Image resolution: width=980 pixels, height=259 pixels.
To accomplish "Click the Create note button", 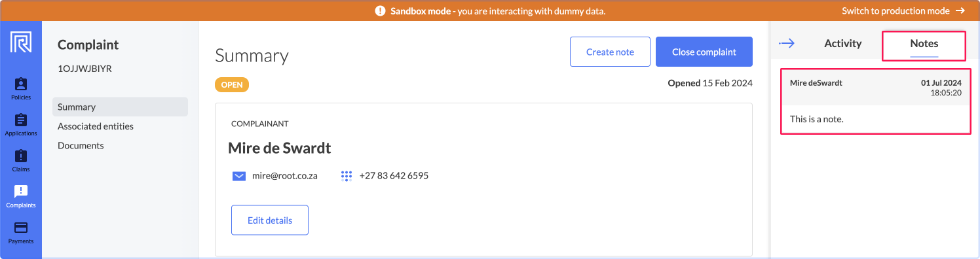I will (x=610, y=52).
